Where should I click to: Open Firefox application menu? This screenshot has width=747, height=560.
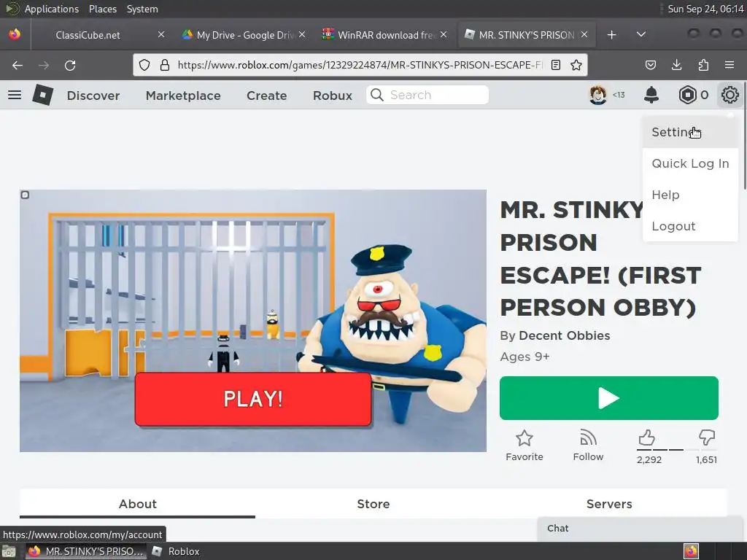tap(729, 65)
